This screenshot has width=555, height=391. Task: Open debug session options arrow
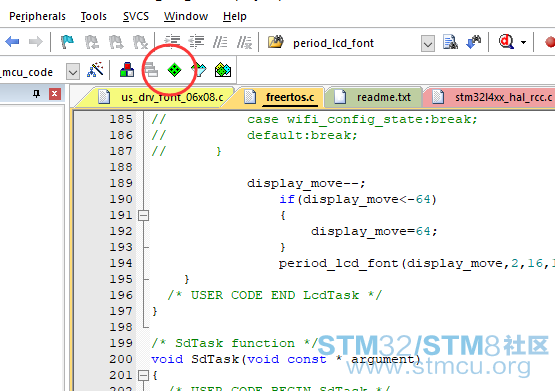coord(523,42)
